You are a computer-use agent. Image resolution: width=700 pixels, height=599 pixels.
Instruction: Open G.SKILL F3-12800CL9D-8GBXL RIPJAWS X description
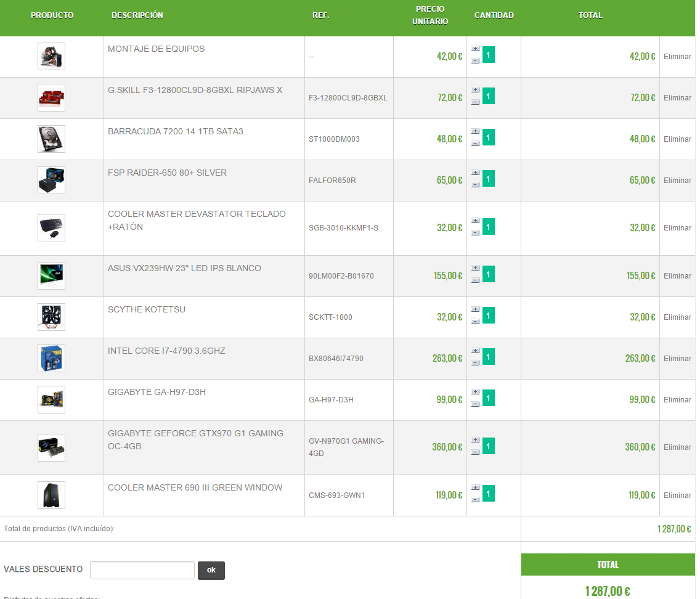click(195, 90)
